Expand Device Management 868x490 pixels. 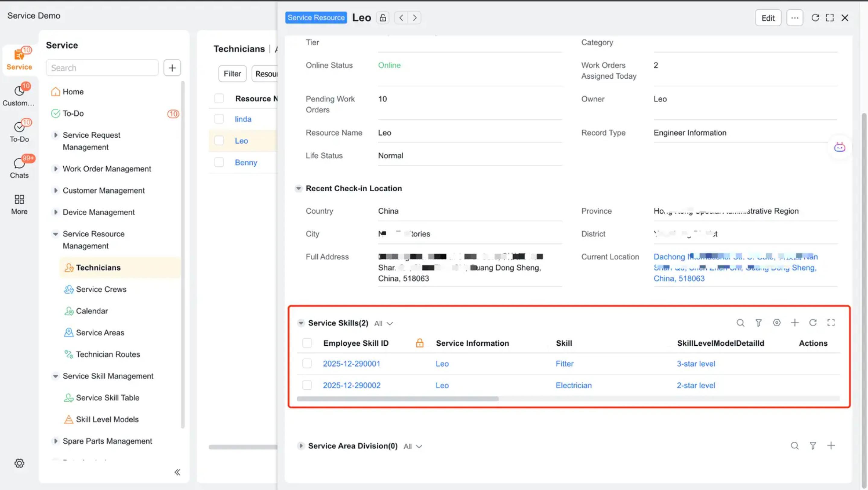pos(55,212)
